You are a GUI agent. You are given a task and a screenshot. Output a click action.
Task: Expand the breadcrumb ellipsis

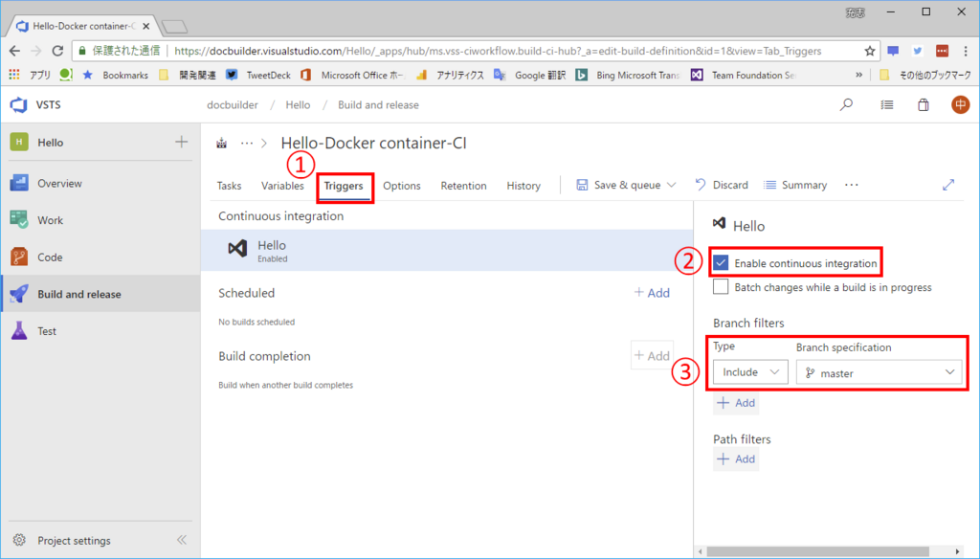tap(247, 144)
